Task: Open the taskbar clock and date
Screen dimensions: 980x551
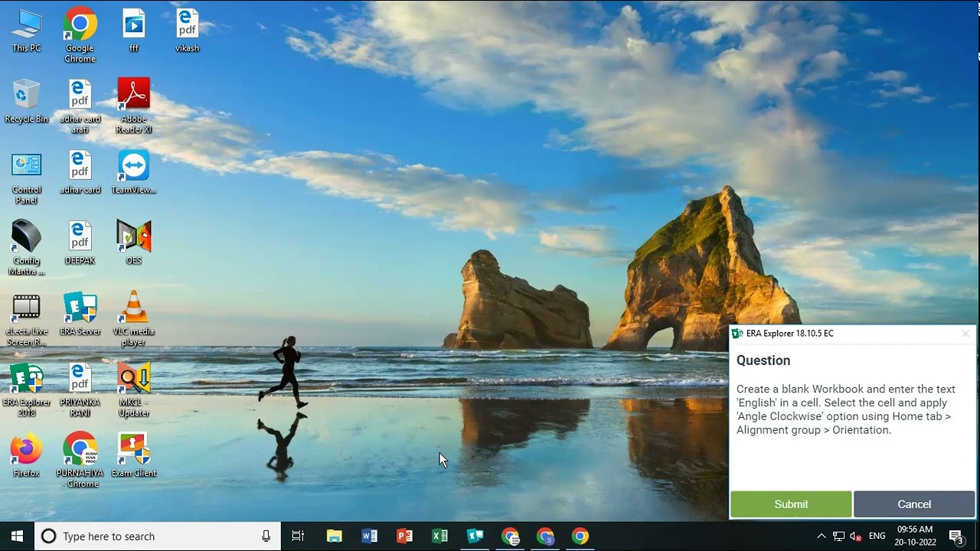Action: (914, 536)
